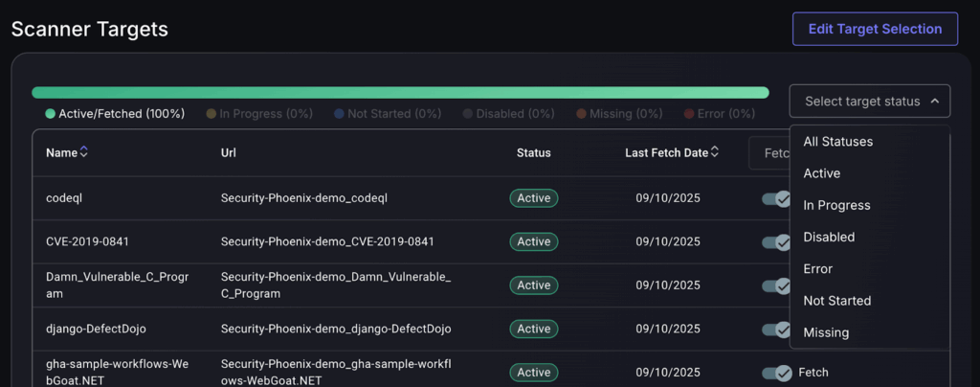
Task: Click the In Progress legend dot
Action: tap(212, 114)
